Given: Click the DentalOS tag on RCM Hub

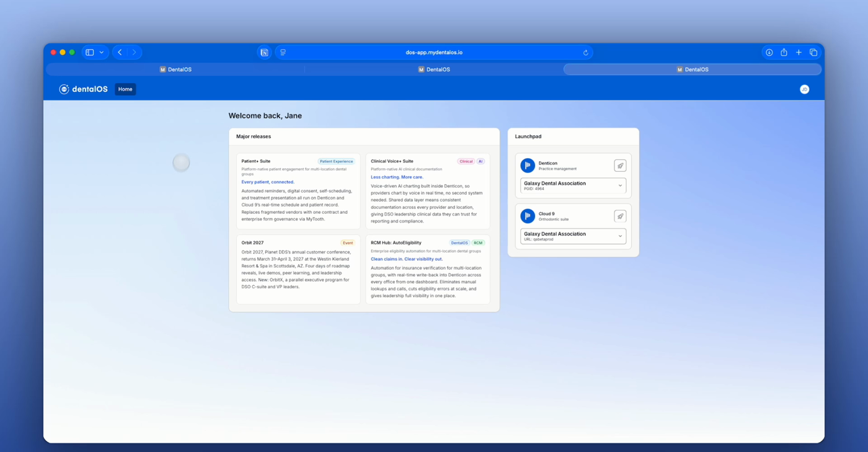Looking at the screenshot, I should [459, 243].
